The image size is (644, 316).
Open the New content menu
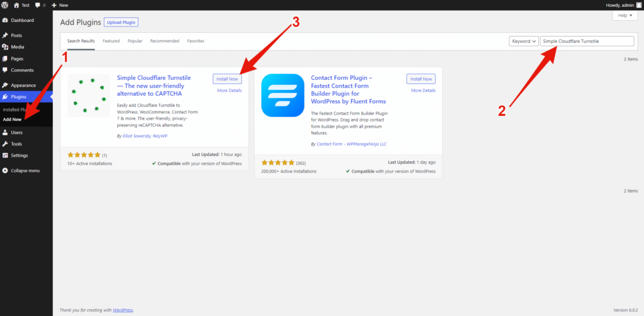pyautogui.click(x=60, y=5)
